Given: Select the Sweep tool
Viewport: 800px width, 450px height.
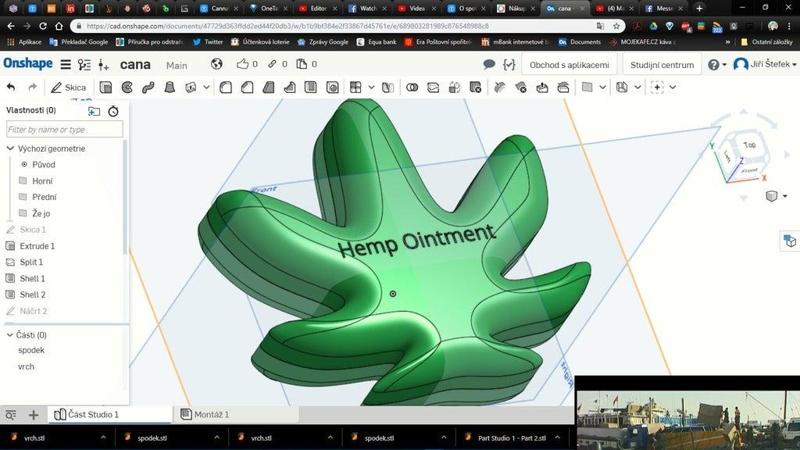Looking at the screenshot, I should click(x=148, y=87).
